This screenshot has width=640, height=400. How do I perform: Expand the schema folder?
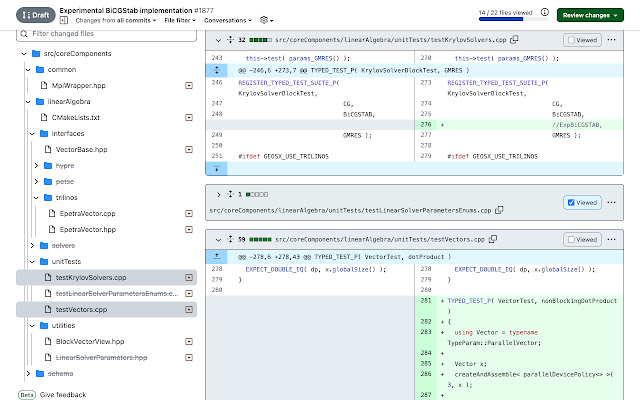(28, 373)
